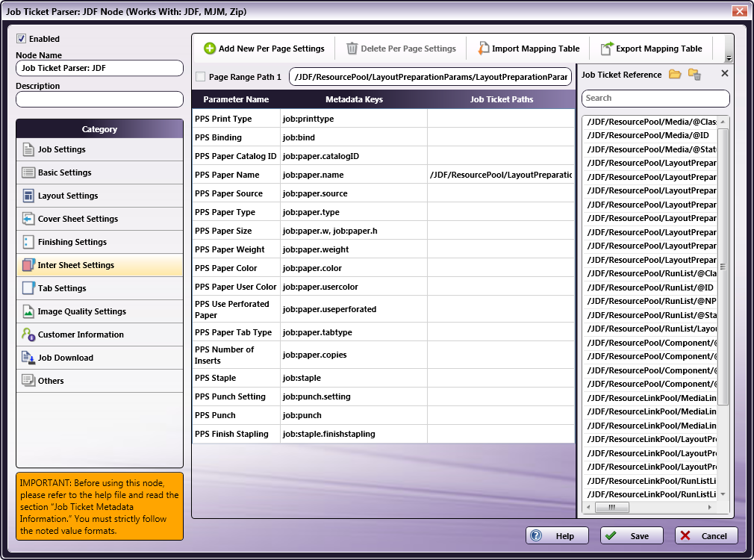
Task: Click the Job Ticket Paths column header
Action: tap(502, 99)
